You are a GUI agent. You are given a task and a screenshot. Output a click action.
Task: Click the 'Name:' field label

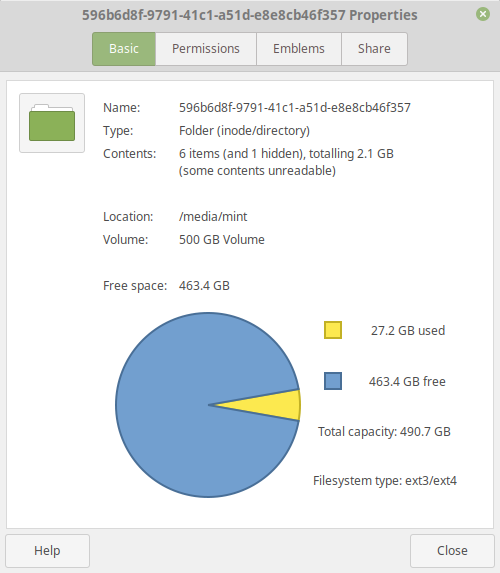(121, 107)
